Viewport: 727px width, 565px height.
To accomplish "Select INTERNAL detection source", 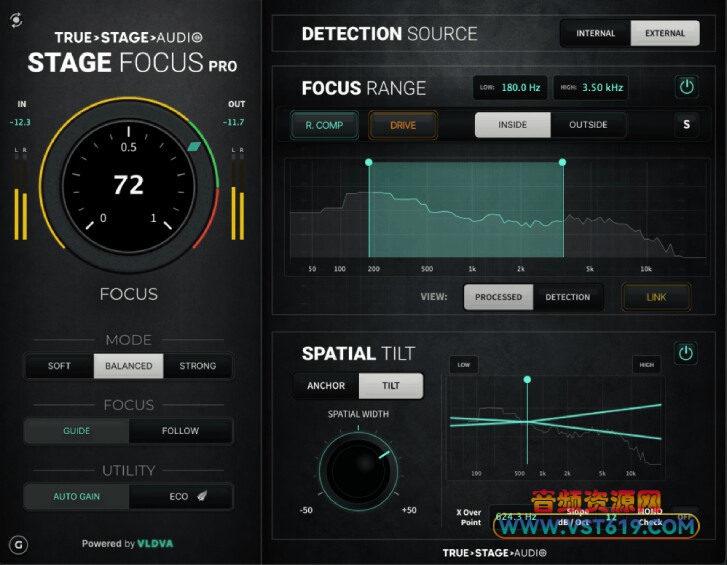I will [x=595, y=33].
